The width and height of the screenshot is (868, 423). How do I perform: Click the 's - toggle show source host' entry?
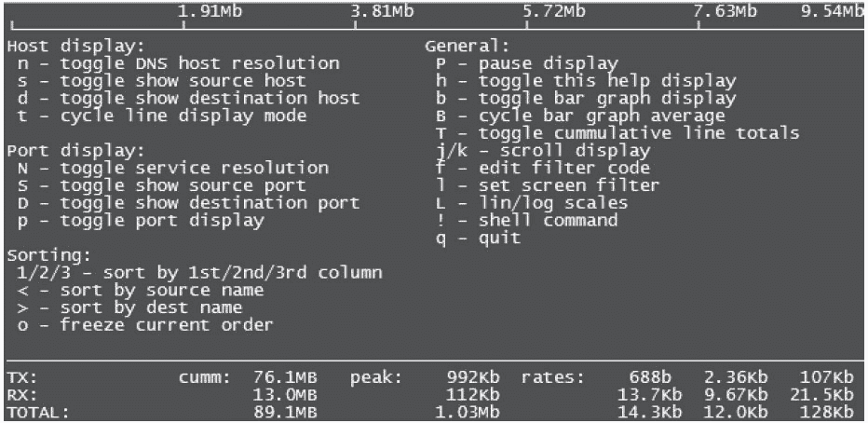tap(162, 81)
